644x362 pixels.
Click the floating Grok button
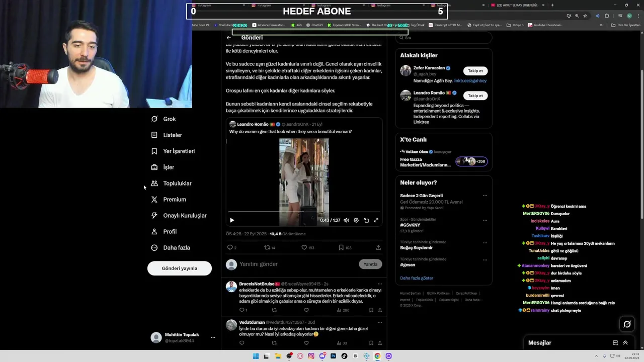click(x=627, y=324)
